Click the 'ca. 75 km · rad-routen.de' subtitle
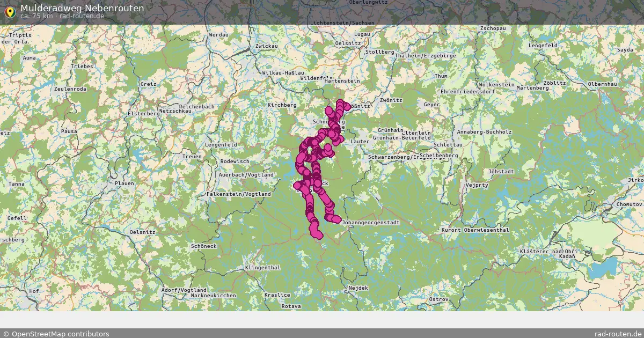Viewport: 644px width, 338px height. [x=62, y=16]
